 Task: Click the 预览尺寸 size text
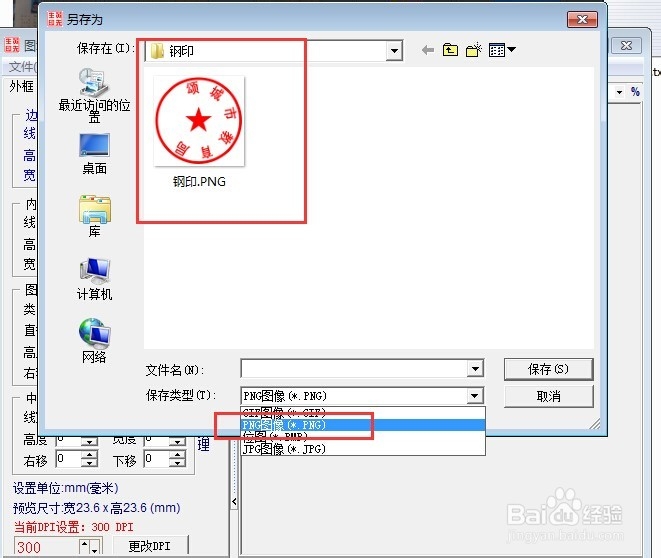click(x=97, y=508)
